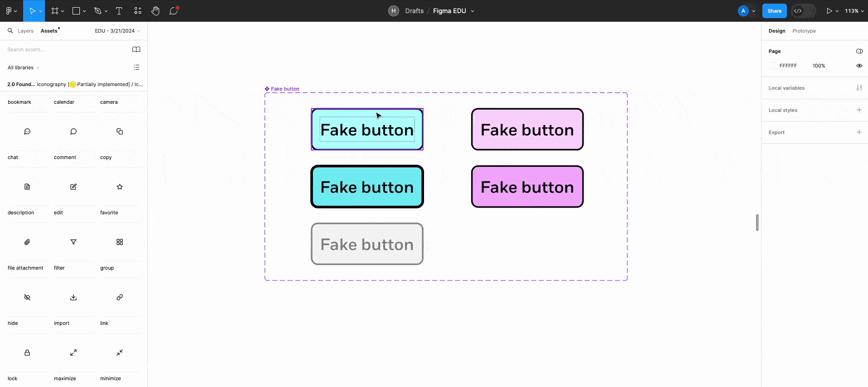This screenshot has width=868, height=387.
Task: Click the search magnifier icon
Action: 10,31
